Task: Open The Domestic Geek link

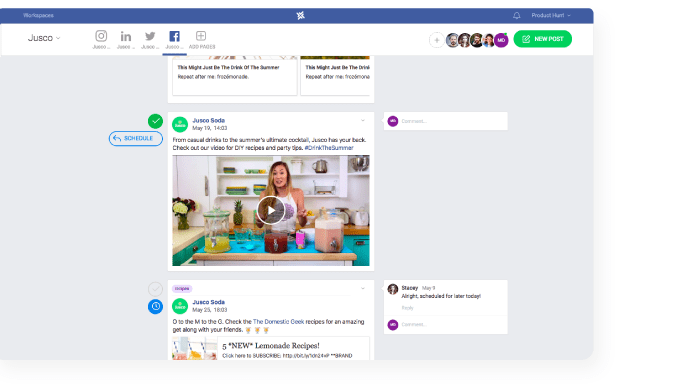Action: point(279,321)
